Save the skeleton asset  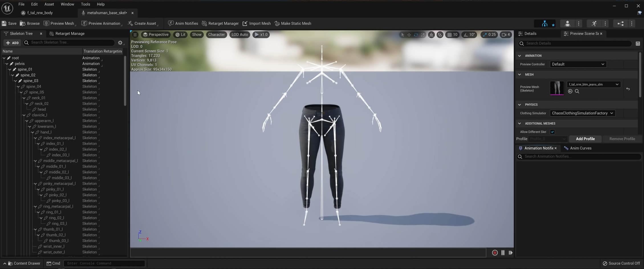[9, 23]
